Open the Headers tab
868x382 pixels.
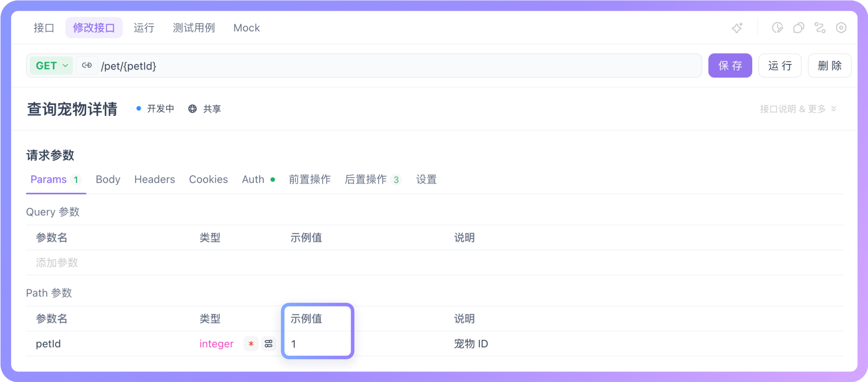[155, 179]
